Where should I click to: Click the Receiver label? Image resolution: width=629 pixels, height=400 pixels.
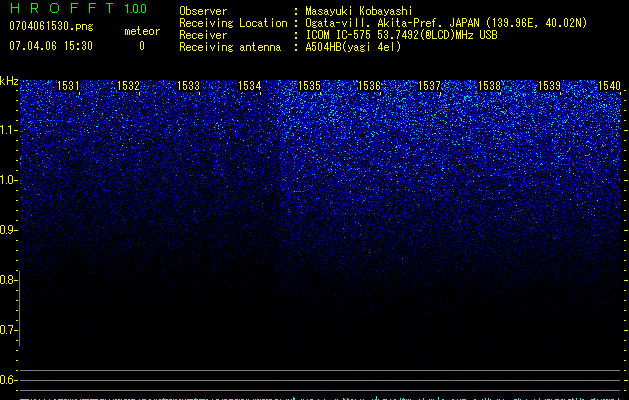click(203, 35)
